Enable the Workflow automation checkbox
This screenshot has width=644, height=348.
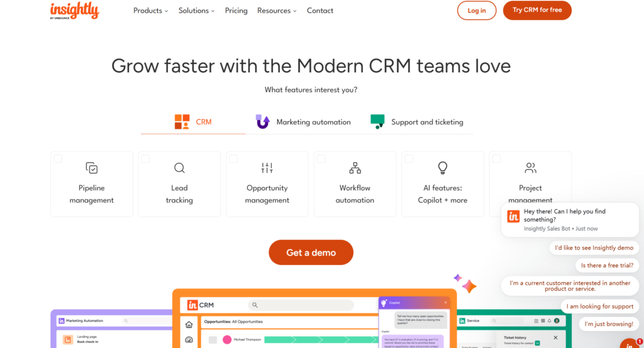click(x=321, y=159)
